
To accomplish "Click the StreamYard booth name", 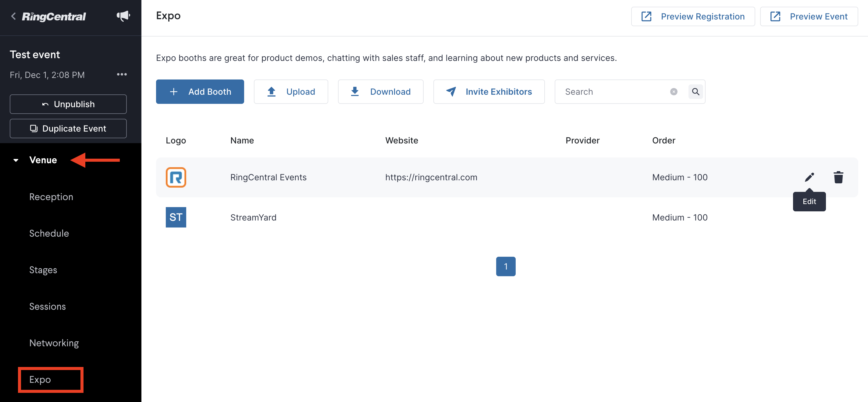I will pyautogui.click(x=253, y=217).
